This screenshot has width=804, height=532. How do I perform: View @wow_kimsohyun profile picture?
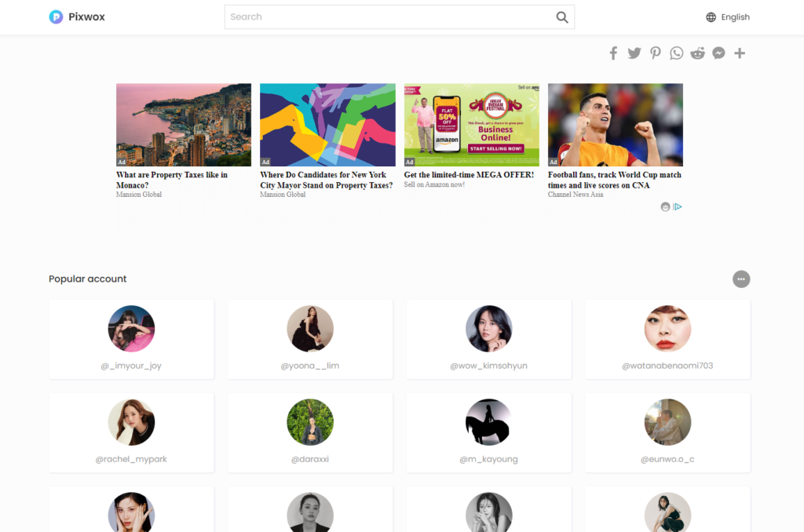pos(488,329)
